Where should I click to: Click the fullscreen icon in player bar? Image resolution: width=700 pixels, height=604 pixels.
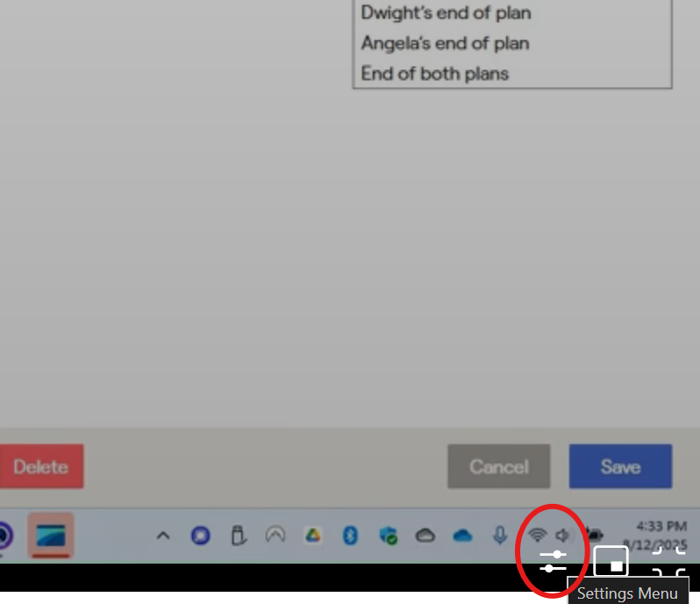[x=668, y=562]
